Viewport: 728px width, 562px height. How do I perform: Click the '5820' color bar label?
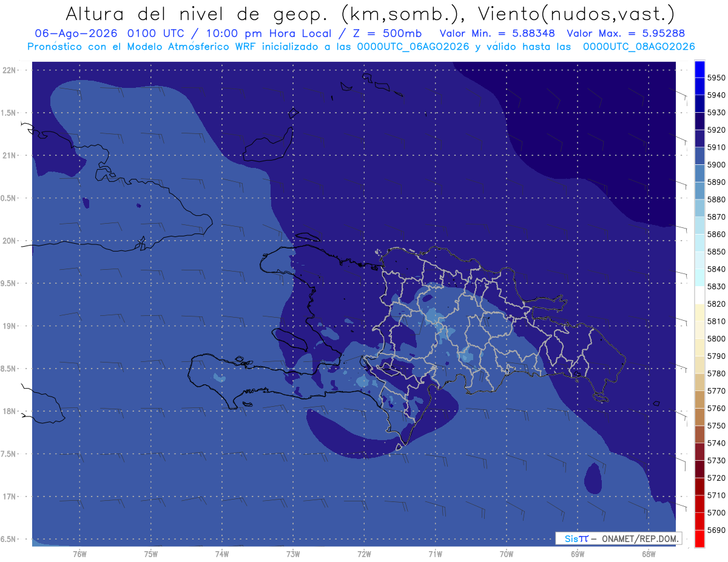point(716,304)
